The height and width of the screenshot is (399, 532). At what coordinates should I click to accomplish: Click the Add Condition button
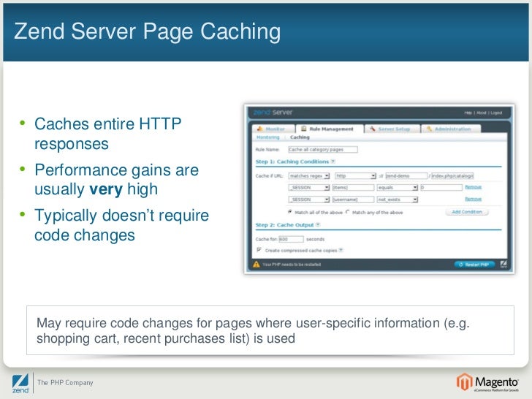(467, 212)
